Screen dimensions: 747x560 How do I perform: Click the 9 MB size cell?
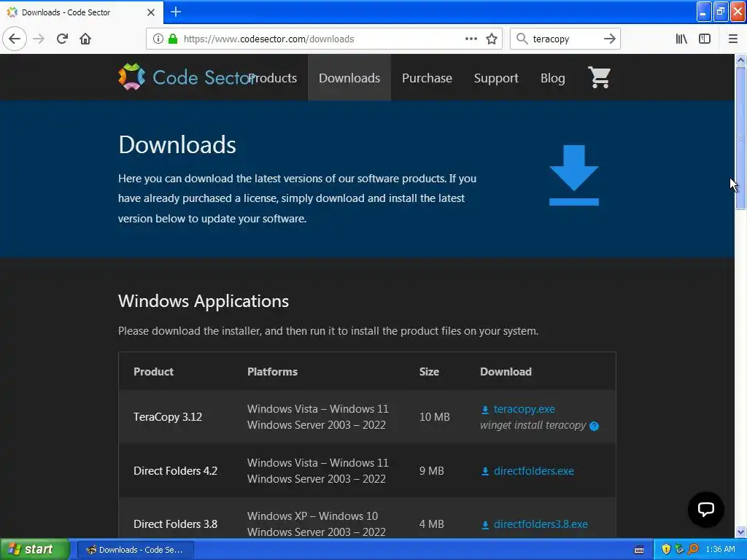432,471
